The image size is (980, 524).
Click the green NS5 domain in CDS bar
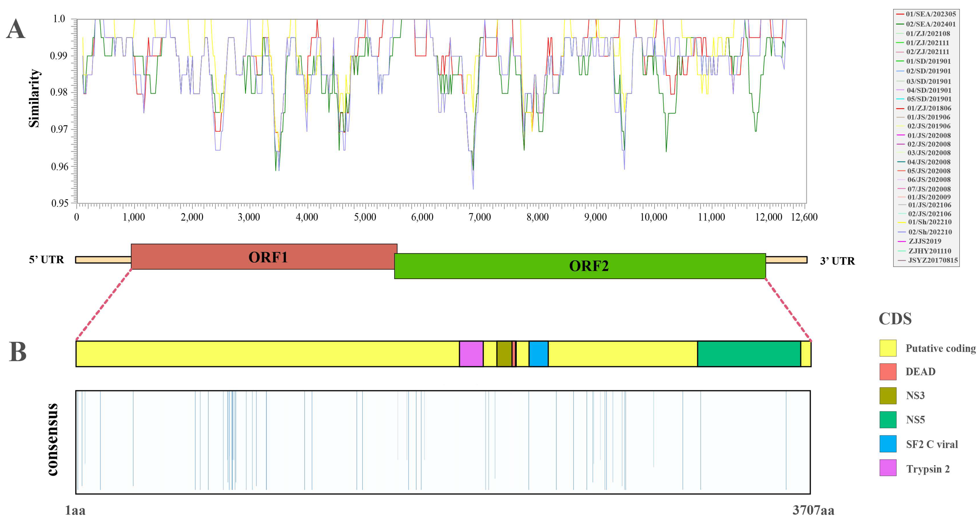[749, 354]
